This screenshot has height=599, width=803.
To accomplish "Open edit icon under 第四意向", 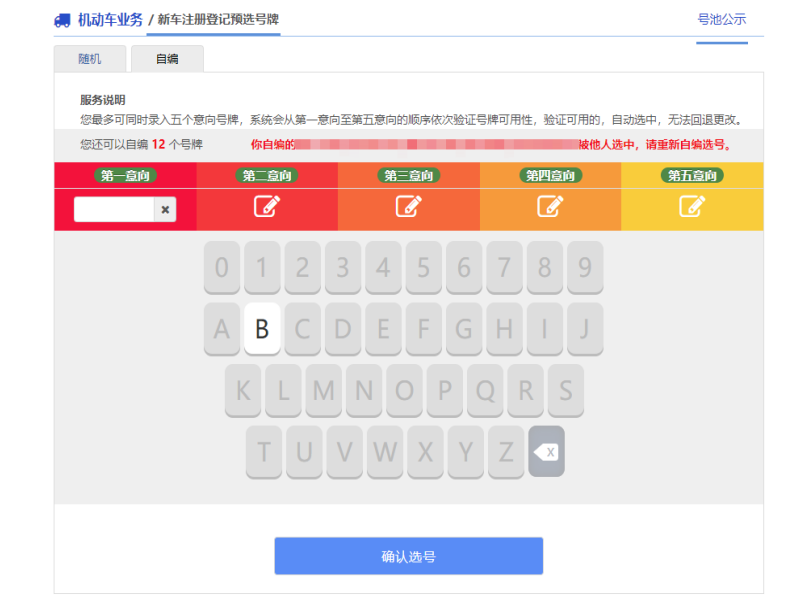I will point(550,206).
